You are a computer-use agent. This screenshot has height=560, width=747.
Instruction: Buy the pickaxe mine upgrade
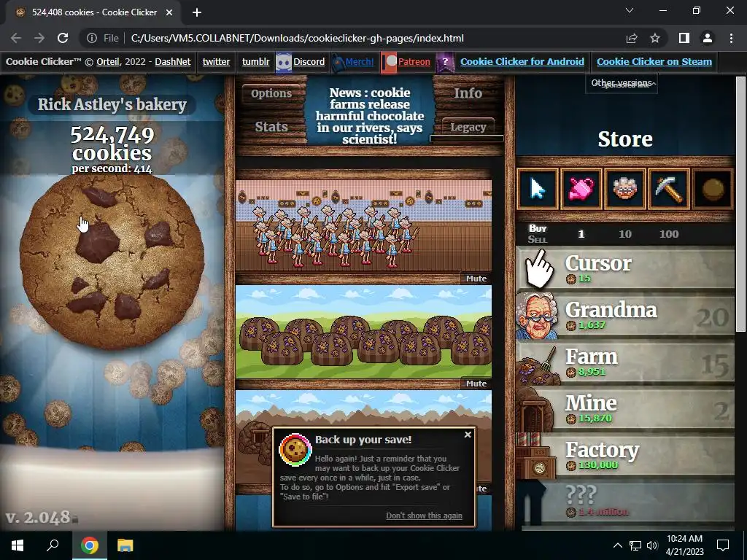pos(669,189)
